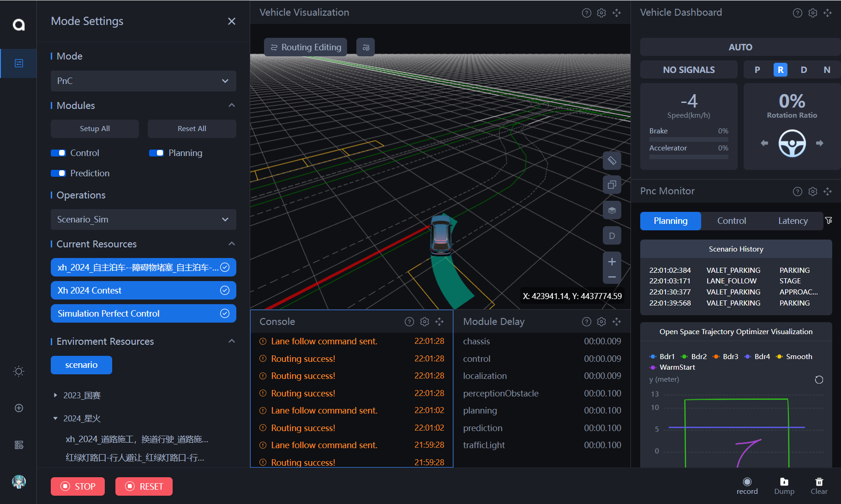The image size is (841, 504).
Task: Expand the 2023_国赛 tree folder
Action: tap(55, 396)
